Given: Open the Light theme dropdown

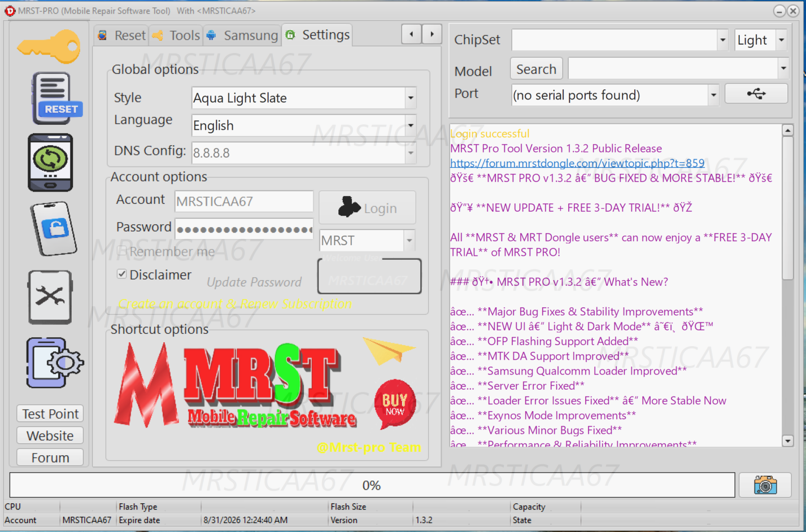Looking at the screenshot, I should [782, 40].
